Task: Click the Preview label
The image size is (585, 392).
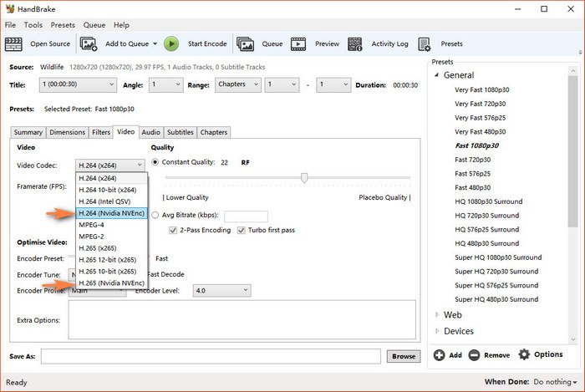Action: [327, 44]
